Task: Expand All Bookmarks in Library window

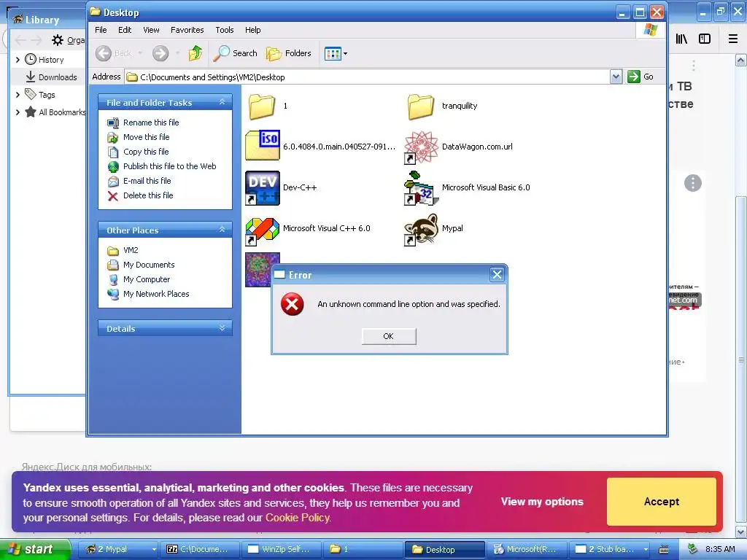Action: 18,112
